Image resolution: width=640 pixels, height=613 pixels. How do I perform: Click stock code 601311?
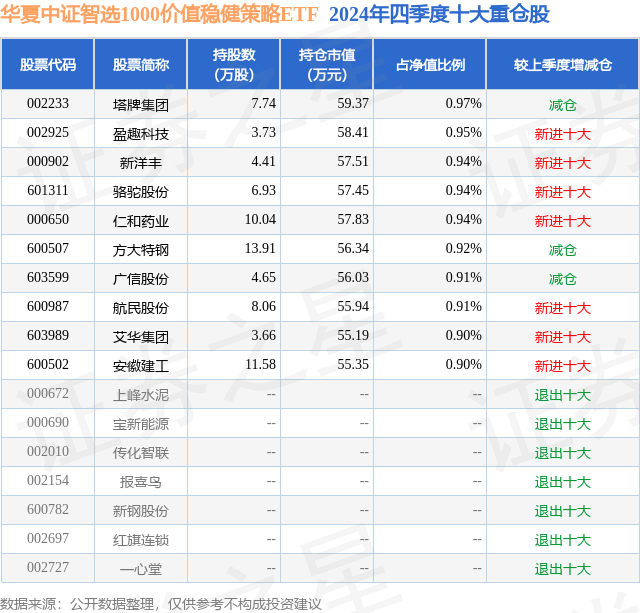tap(48, 191)
